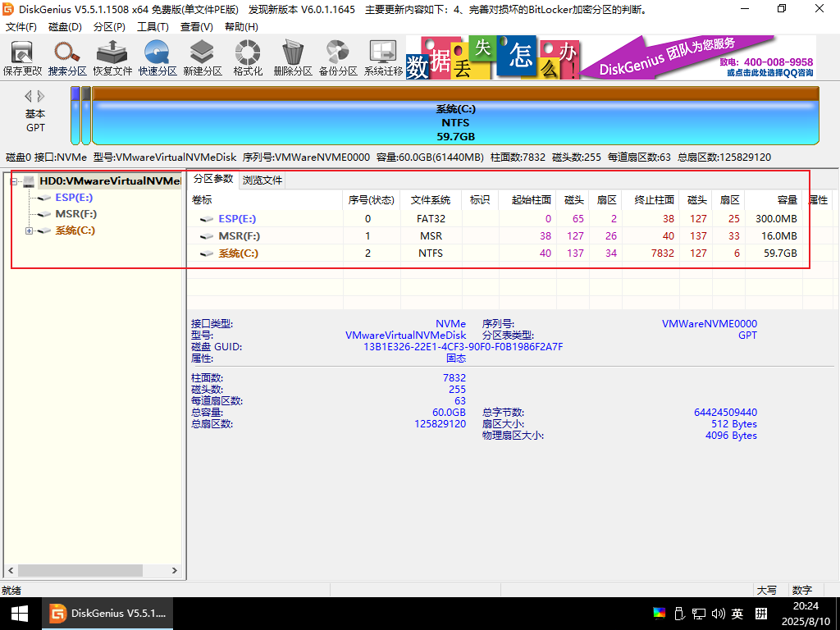Open the Search Partitions (搜索分区) tool
Image resolution: width=840 pixels, height=630 pixels.
click(67, 58)
